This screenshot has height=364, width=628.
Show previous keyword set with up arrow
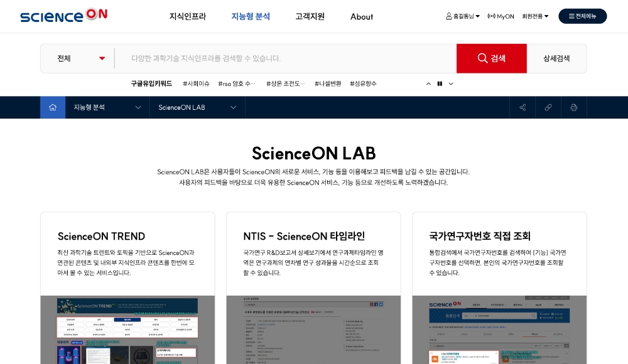[428, 83]
